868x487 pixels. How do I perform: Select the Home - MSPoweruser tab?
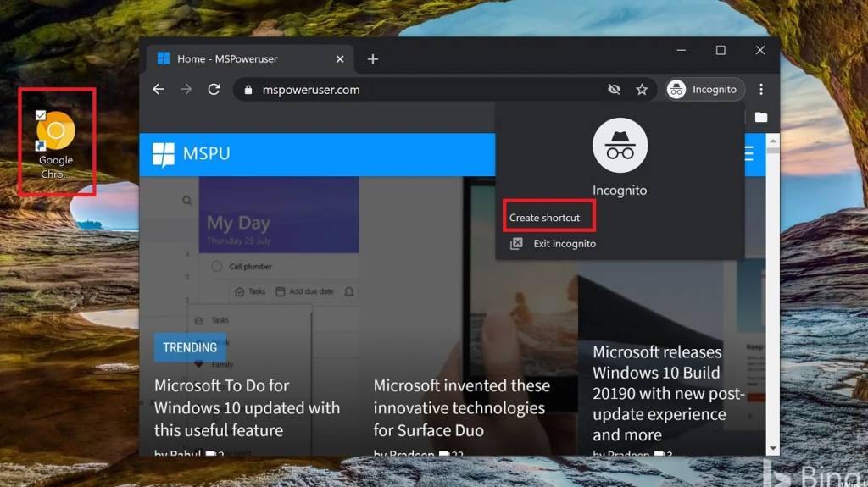click(251, 58)
